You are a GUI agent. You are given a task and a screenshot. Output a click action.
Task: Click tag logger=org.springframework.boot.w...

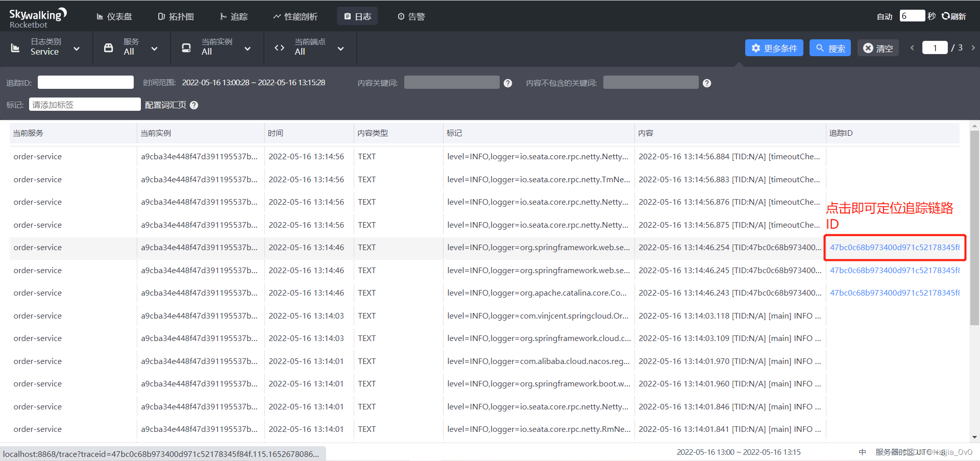[539, 384]
